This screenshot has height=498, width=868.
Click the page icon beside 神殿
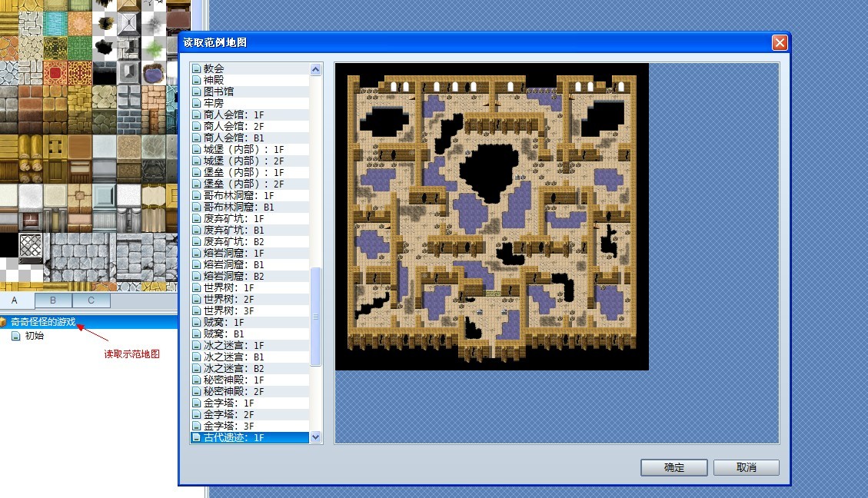[x=197, y=80]
